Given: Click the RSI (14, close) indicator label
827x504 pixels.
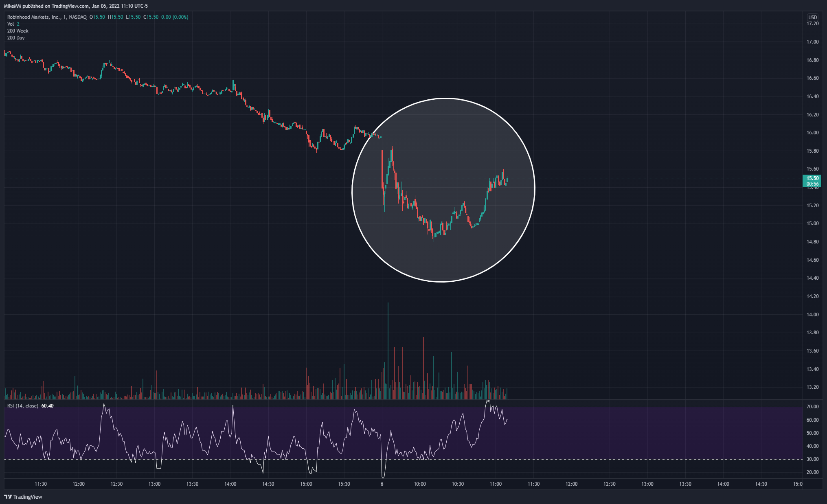Looking at the screenshot, I should (x=23, y=406).
